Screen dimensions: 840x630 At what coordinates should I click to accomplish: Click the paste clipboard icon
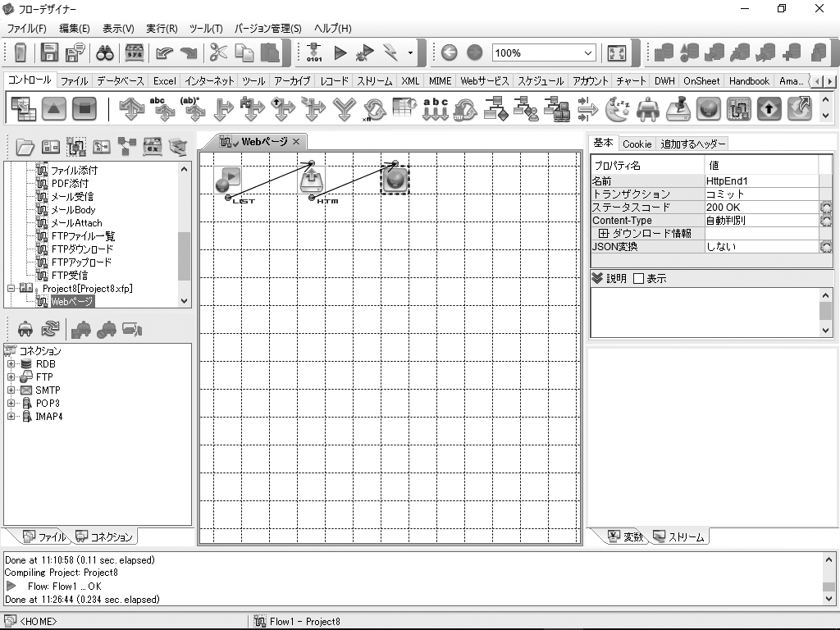pos(270,52)
